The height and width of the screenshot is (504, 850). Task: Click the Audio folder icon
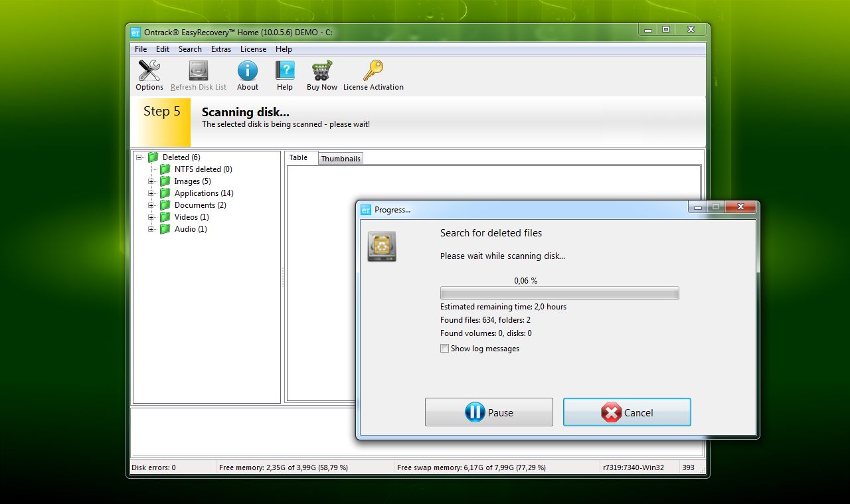coord(165,229)
